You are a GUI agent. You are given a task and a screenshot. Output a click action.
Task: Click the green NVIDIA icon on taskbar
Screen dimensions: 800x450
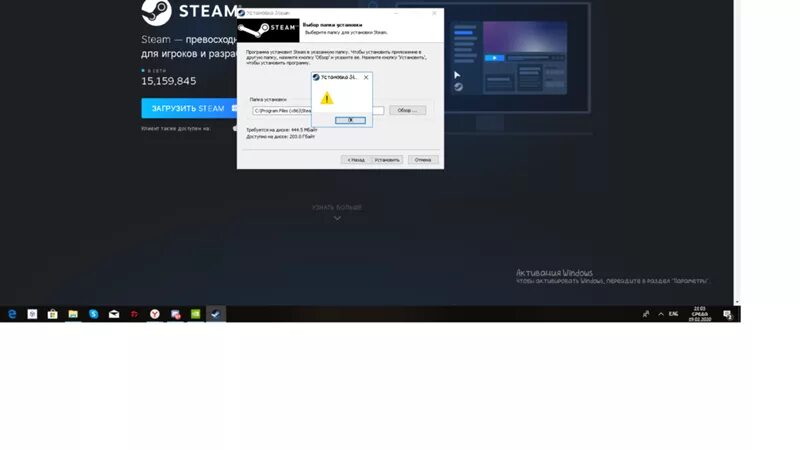point(195,314)
